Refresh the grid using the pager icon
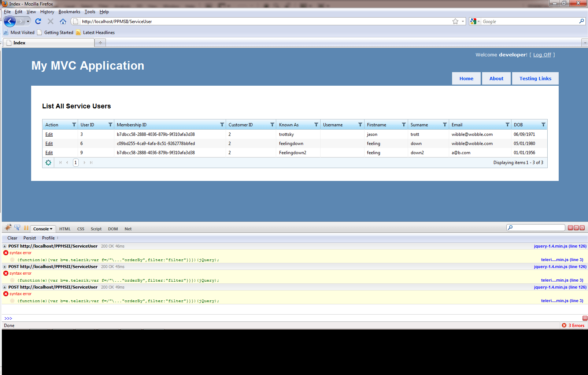The width and height of the screenshot is (588, 375). (48, 163)
